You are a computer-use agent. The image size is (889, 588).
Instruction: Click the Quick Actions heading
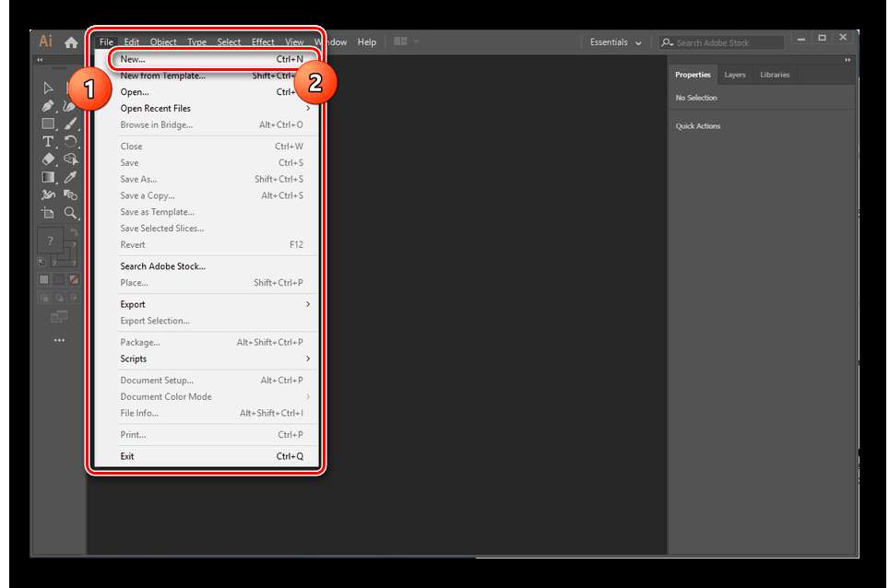[698, 126]
